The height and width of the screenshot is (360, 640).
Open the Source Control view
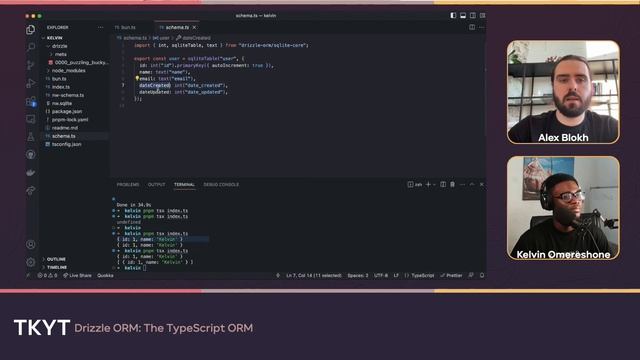[x=31, y=65]
